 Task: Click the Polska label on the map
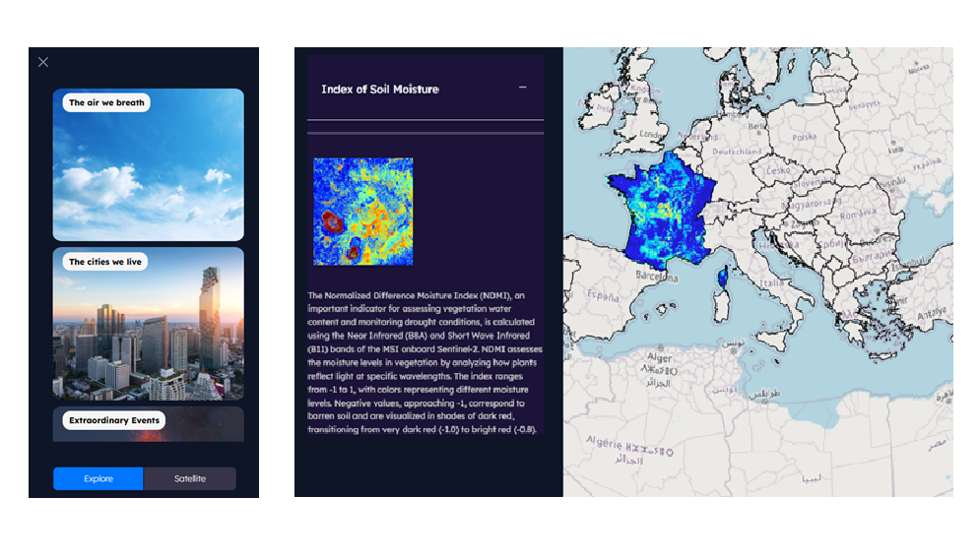(804, 138)
